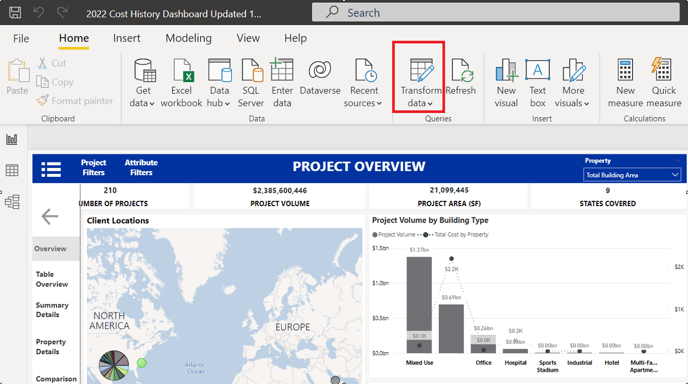Click the Search box
688x384 pixels.
point(496,12)
